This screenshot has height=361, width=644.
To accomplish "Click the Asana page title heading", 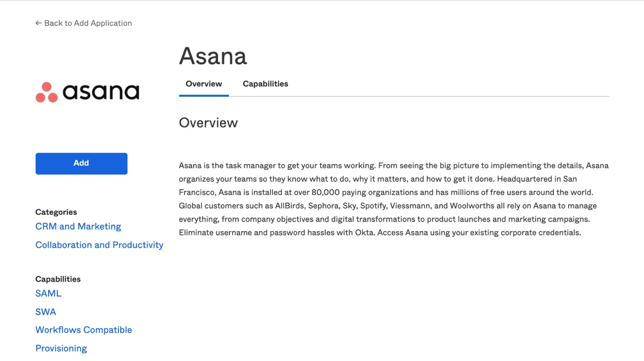I will pos(213,56).
